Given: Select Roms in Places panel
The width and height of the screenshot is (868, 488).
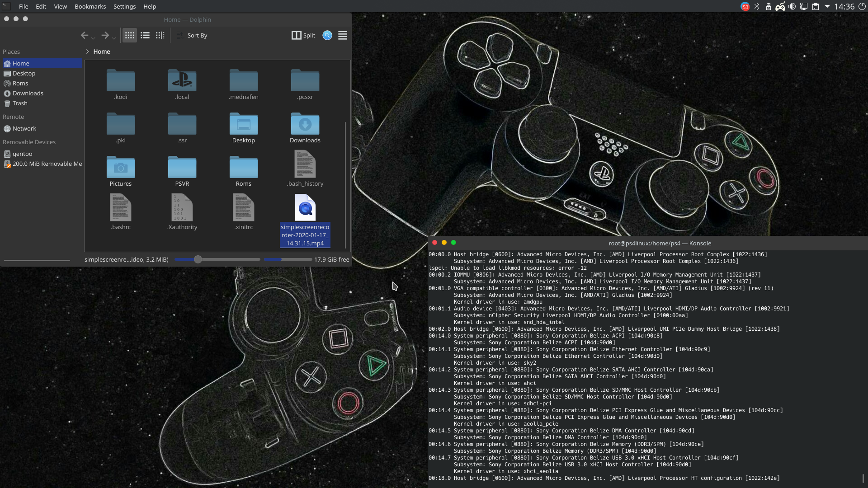Looking at the screenshot, I should click(42, 83).
